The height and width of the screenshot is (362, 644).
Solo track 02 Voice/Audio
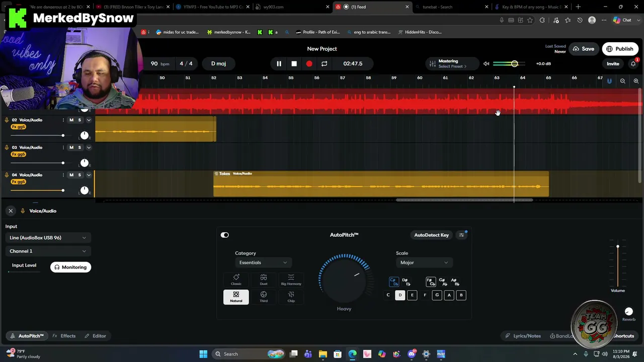click(79, 120)
